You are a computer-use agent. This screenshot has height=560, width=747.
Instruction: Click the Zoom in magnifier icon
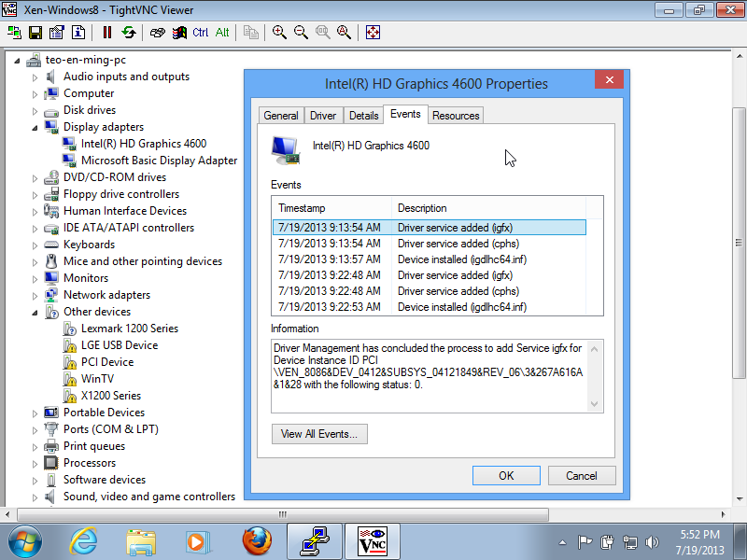[x=279, y=33]
